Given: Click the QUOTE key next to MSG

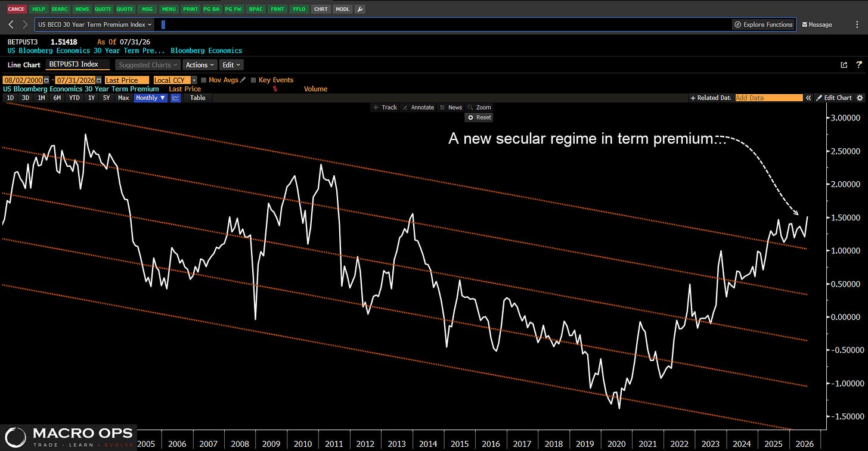Looking at the screenshot, I should [x=125, y=9].
